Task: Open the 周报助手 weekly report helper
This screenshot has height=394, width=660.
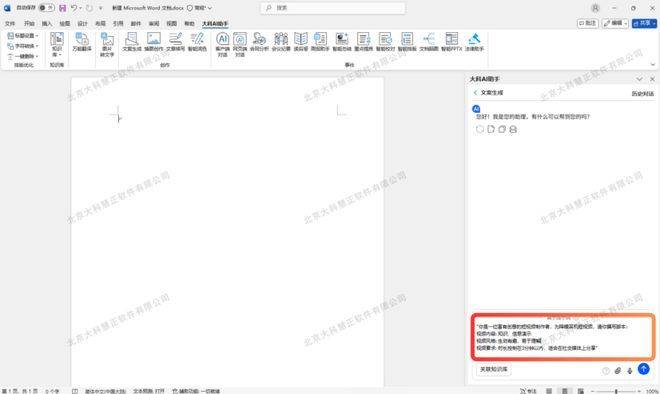Action: [320, 42]
